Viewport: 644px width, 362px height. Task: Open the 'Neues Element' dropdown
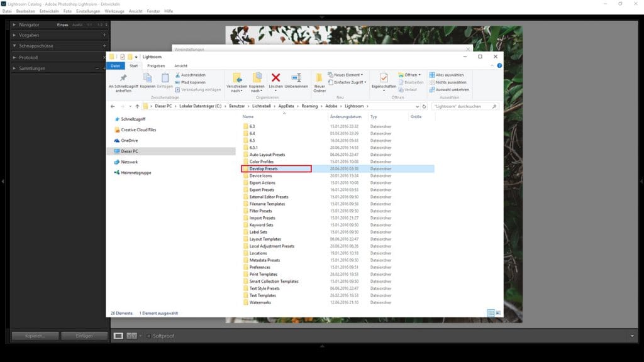pyautogui.click(x=346, y=75)
